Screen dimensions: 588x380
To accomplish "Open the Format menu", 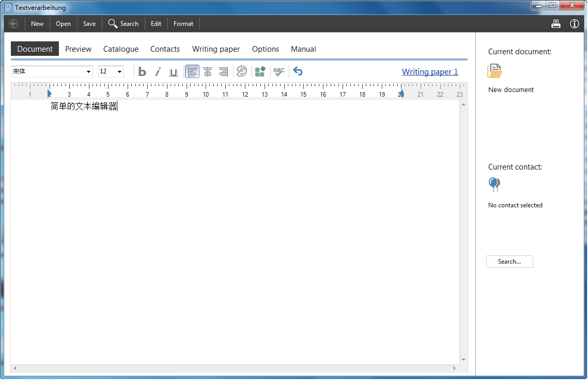I will (x=183, y=24).
